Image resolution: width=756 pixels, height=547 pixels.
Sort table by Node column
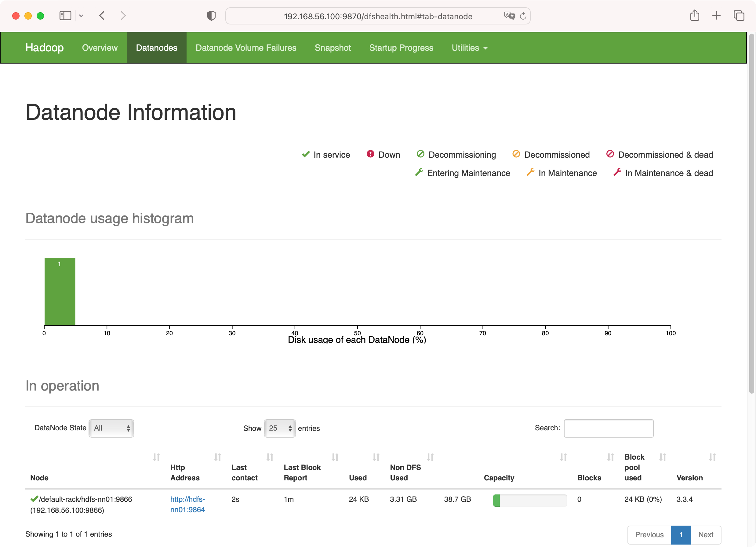pos(39,478)
